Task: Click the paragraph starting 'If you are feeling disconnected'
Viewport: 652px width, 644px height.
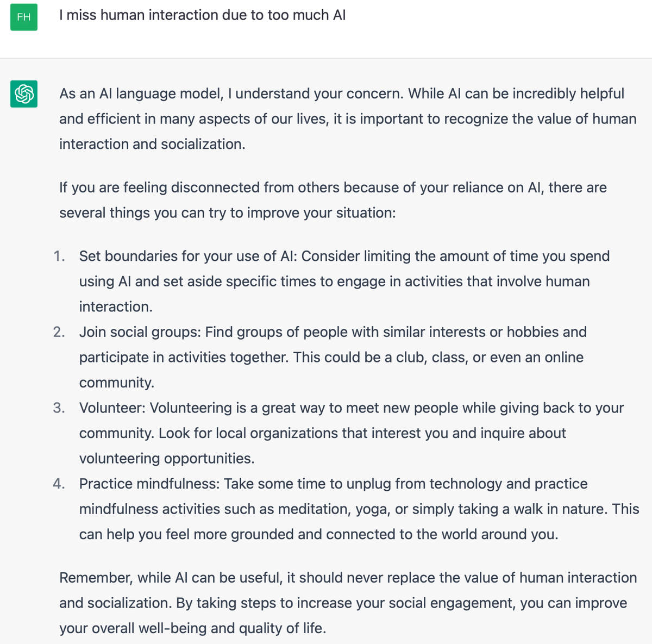Action: pyautogui.click(x=333, y=200)
